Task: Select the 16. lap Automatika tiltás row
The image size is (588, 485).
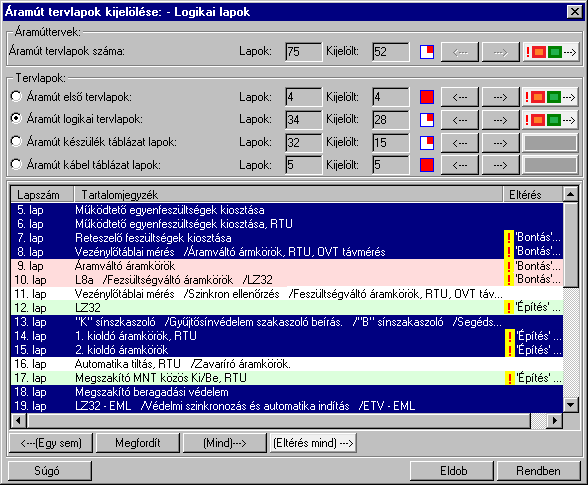Action: tap(287, 364)
